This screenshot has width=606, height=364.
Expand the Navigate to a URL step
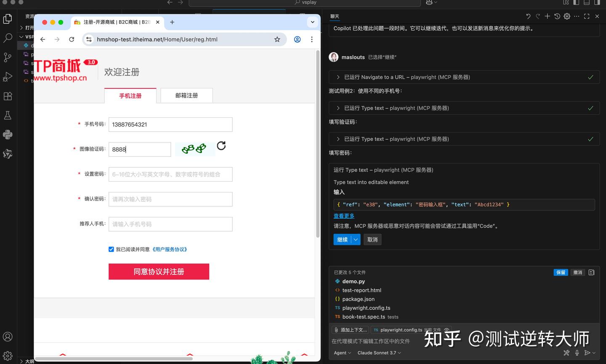click(338, 77)
